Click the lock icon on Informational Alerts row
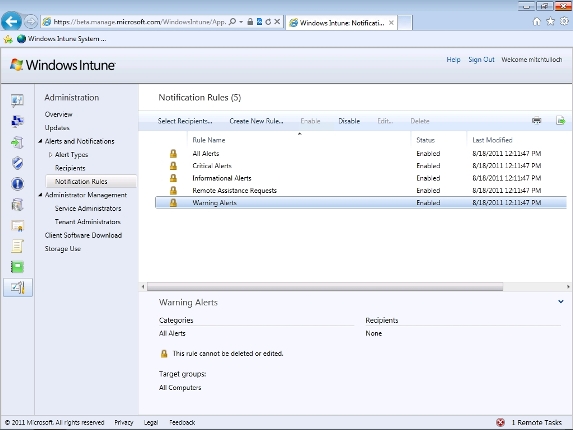Viewport: 573px width, 430px height. tap(173, 178)
